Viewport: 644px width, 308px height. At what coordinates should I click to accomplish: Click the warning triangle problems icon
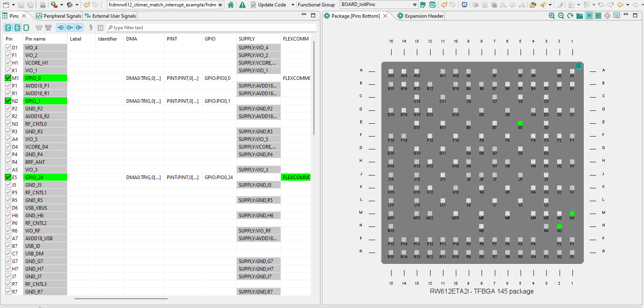tap(242, 5)
